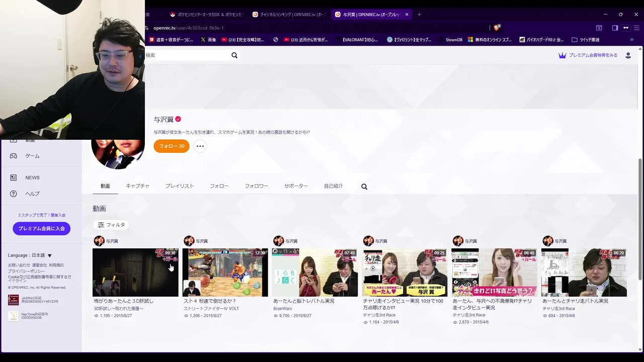The height and width of the screenshot is (362, 644).
Task: Open the Language 日本語 dropdown
Action: tap(30, 255)
